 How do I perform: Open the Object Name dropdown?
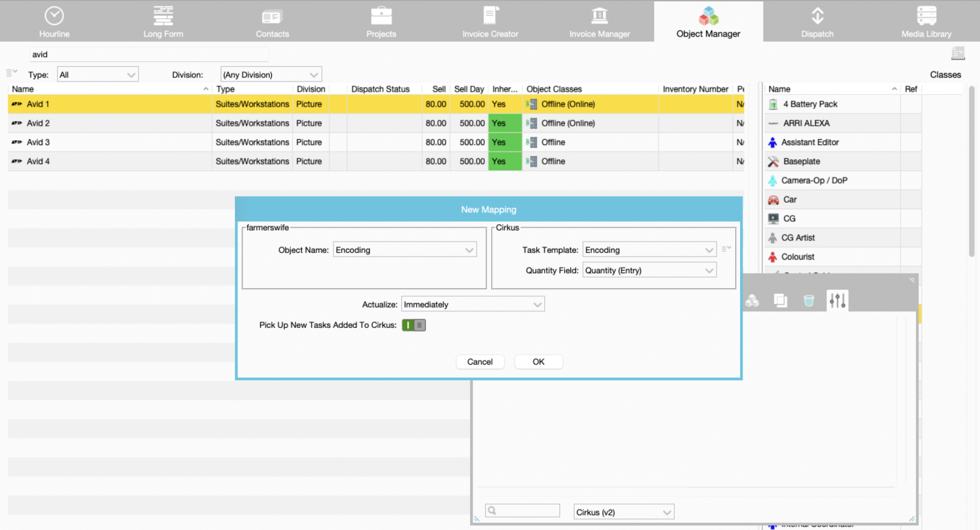(405, 250)
